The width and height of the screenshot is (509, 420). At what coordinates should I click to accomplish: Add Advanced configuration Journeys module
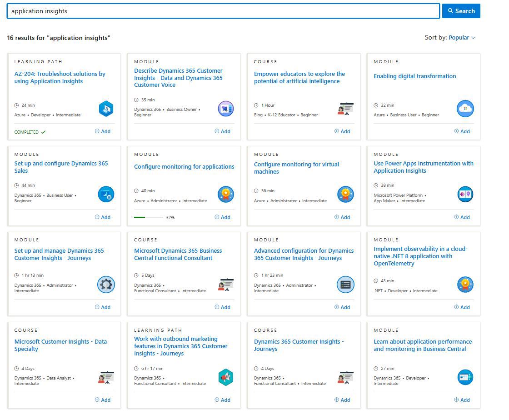coord(342,307)
